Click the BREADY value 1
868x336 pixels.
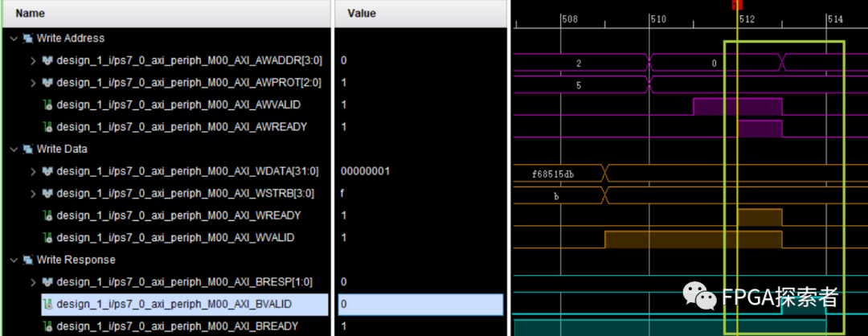coord(344,326)
